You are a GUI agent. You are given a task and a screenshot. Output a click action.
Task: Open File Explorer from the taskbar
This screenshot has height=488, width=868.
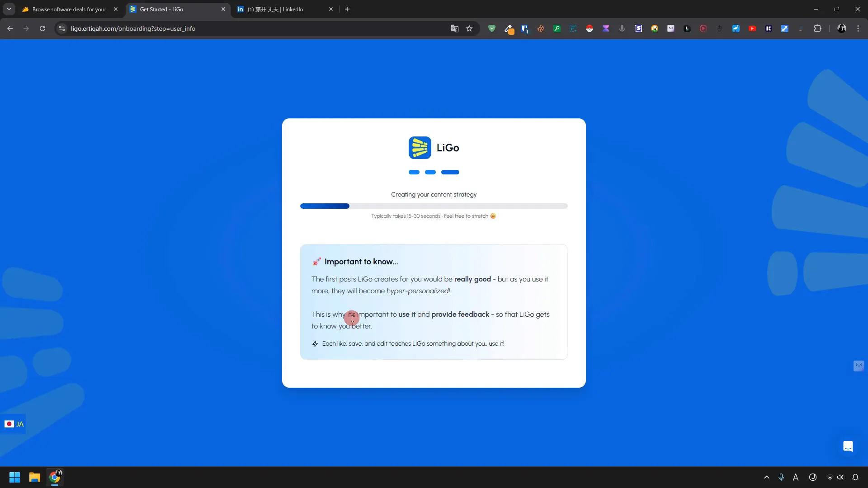tap(35, 477)
